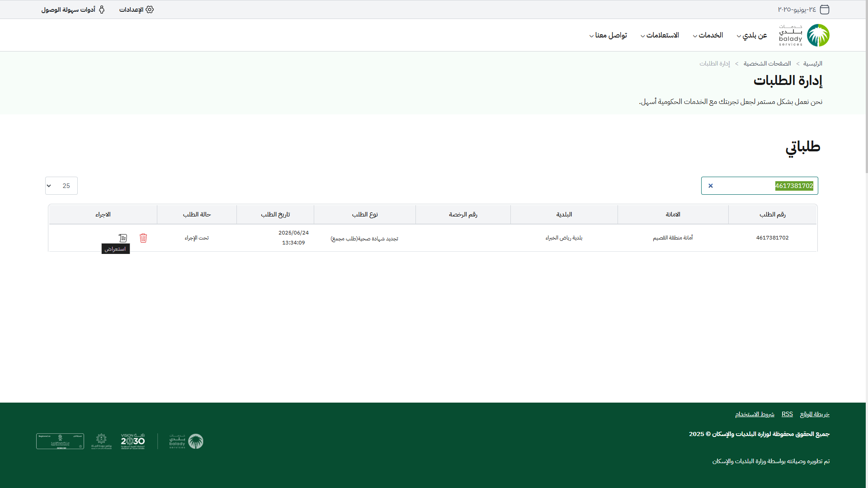Click the settings gear icon
The image size is (868, 488).
coord(150,9)
